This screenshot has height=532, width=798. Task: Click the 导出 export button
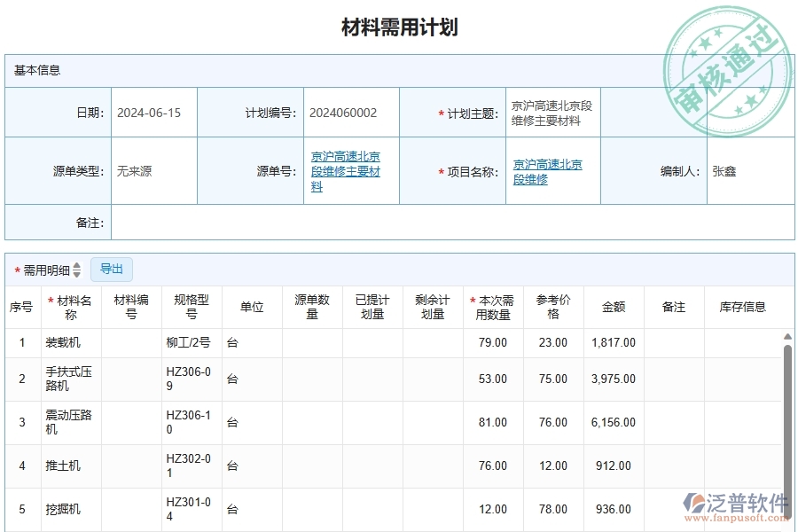[112, 270]
